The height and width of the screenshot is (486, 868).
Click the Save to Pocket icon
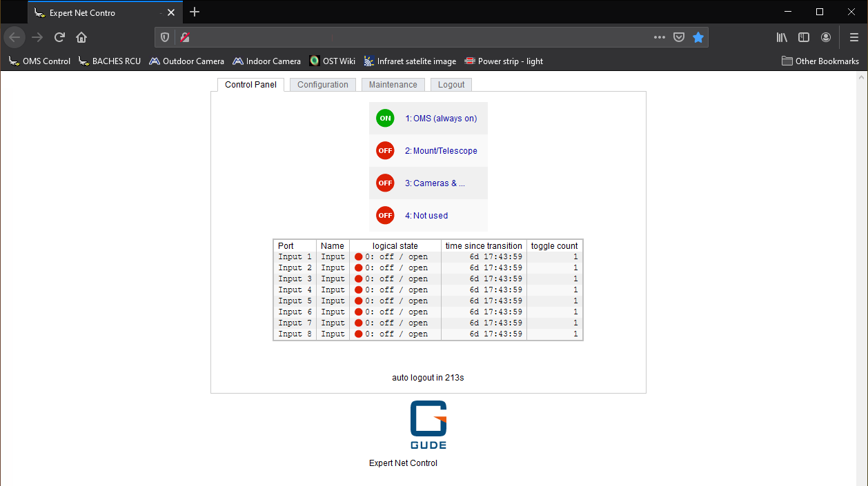coord(679,37)
